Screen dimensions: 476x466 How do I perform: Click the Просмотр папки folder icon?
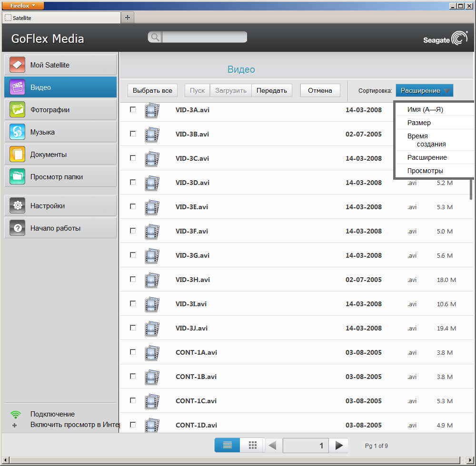coord(17,176)
